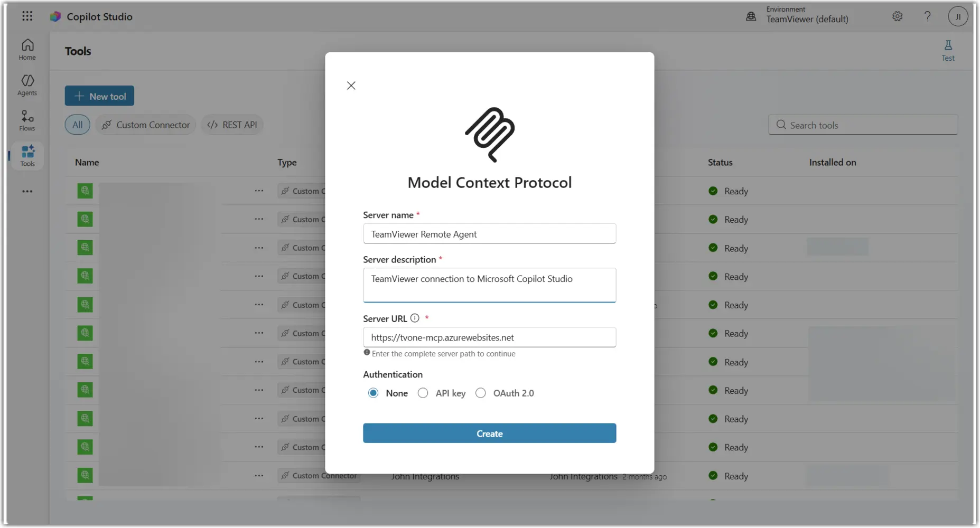Open the Help question mark icon
Image resolution: width=980 pixels, height=528 pixels.
click(927, 16)
